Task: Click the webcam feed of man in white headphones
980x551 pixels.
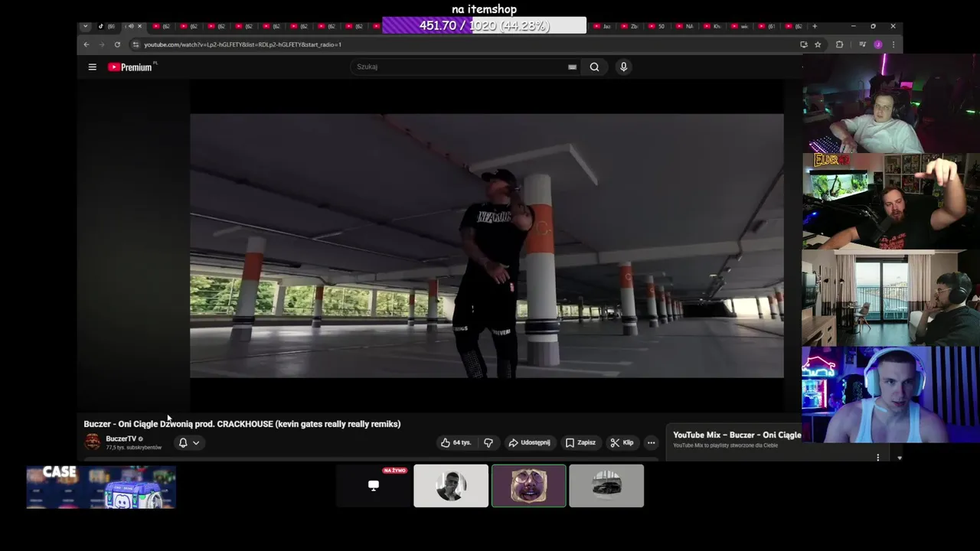Action: 891,395
